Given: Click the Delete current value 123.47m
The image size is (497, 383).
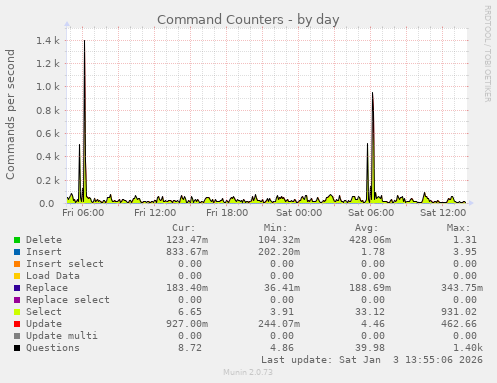Looking at the screenshot, I should click(x=187, y=240).
